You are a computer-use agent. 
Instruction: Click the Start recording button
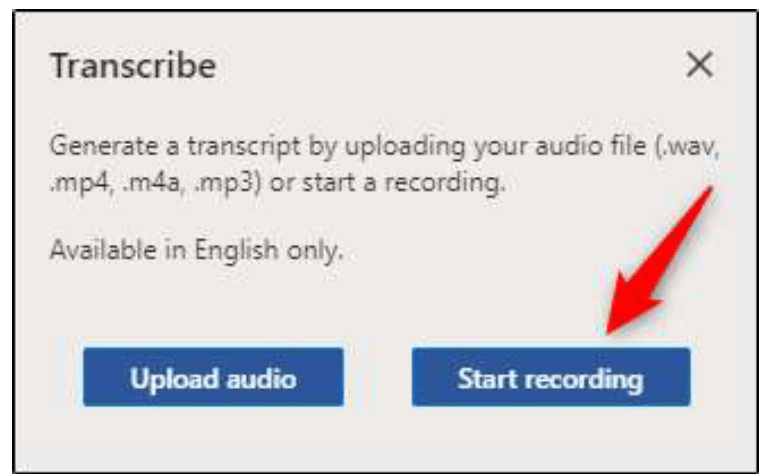551,377
